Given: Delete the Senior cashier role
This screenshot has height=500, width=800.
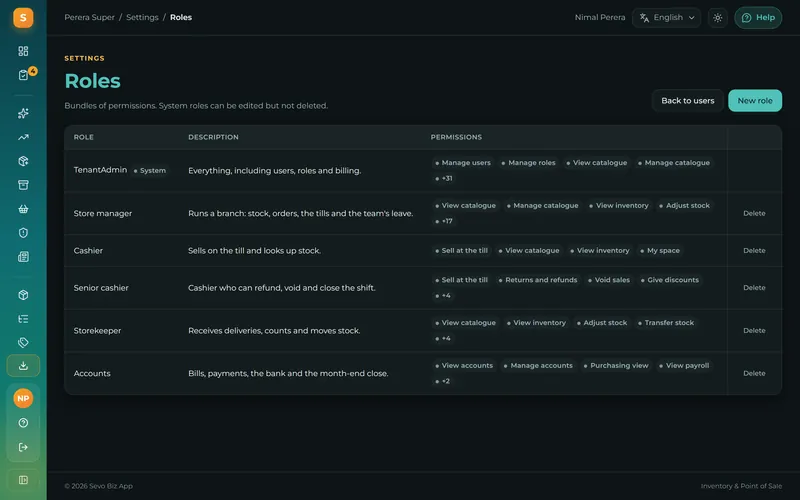Looking at the screenshot, I should point(754,288).
